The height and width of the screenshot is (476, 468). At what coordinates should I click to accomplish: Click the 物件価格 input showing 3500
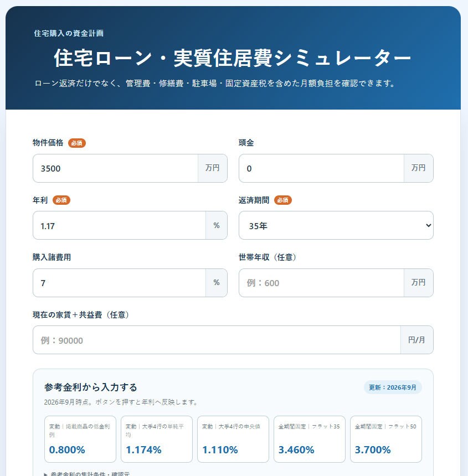click(x=115, y=168)
